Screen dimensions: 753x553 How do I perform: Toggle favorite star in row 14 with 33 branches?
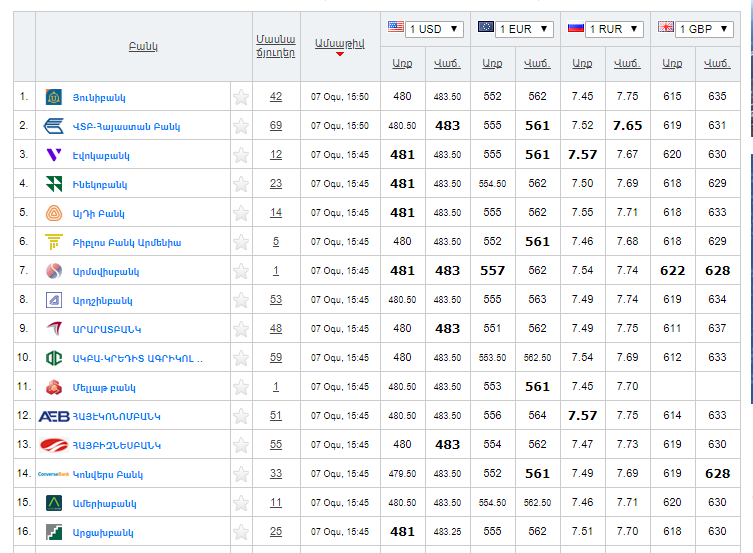click(241, 474)
